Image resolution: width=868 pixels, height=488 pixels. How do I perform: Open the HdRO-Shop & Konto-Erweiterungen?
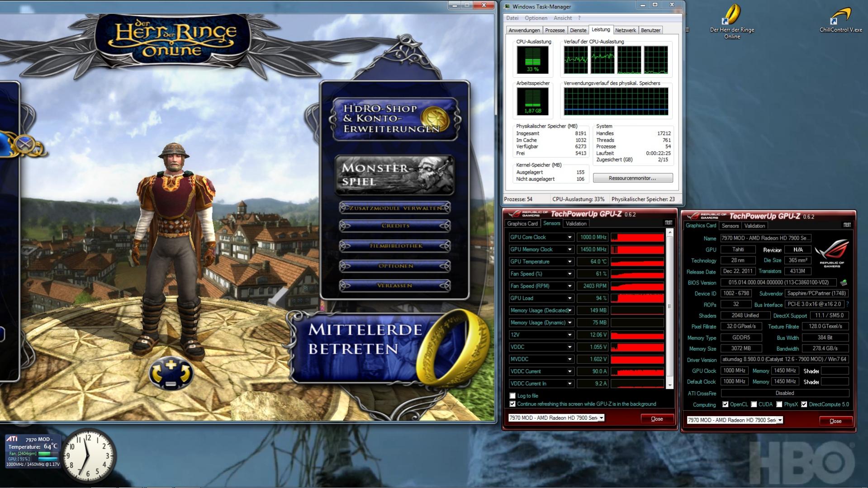pyautogui.click(x=395, y=119)
